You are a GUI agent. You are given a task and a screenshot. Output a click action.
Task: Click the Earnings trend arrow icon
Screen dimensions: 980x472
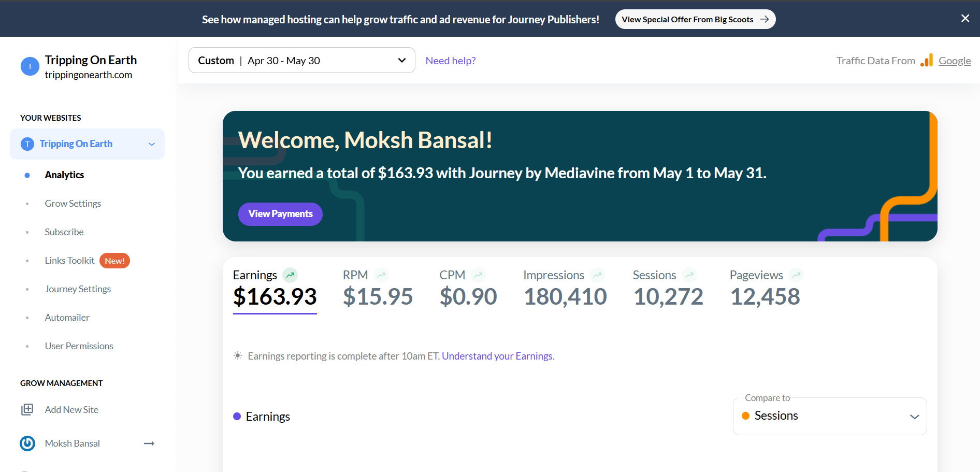pos(290,275)
